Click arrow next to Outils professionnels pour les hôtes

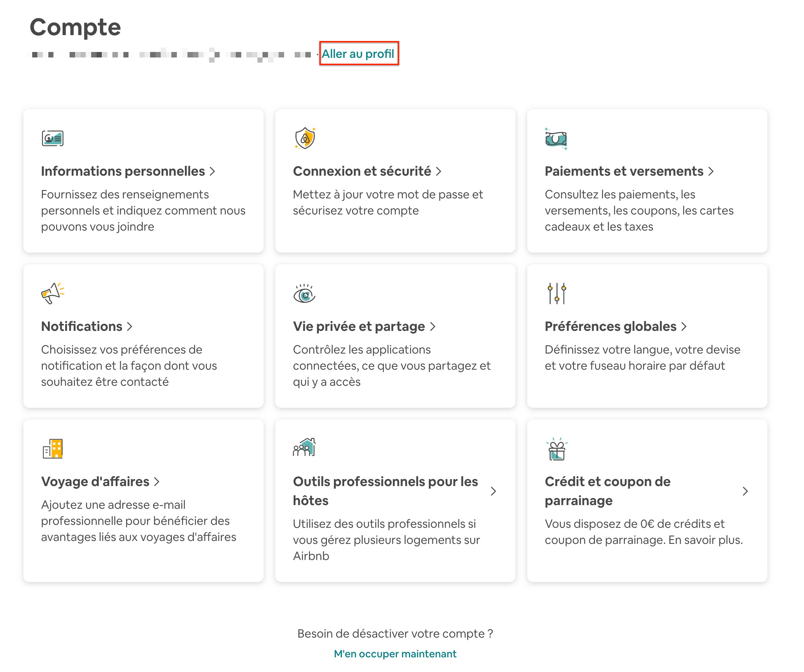tap(494, 491)
